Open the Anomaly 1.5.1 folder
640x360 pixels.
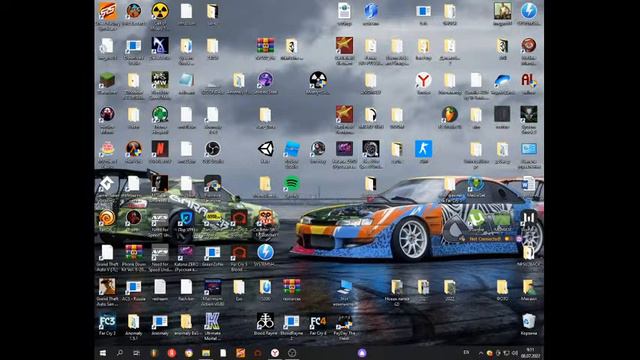[133, 322]
